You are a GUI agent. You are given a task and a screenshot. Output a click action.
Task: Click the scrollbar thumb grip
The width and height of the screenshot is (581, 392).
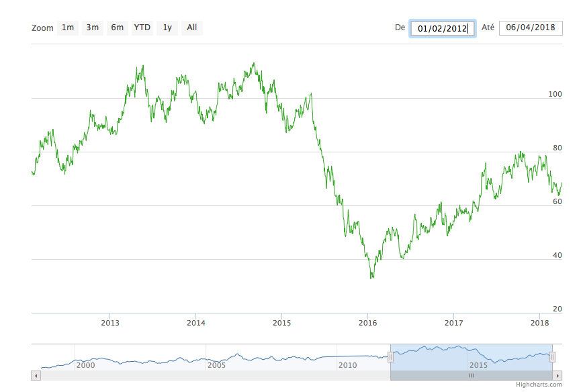(x=471, y=376)
